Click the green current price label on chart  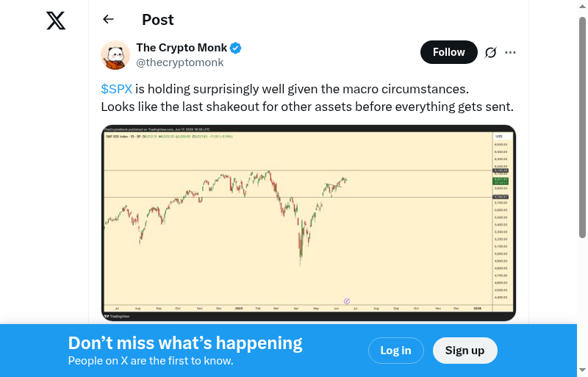pos(501,180)
